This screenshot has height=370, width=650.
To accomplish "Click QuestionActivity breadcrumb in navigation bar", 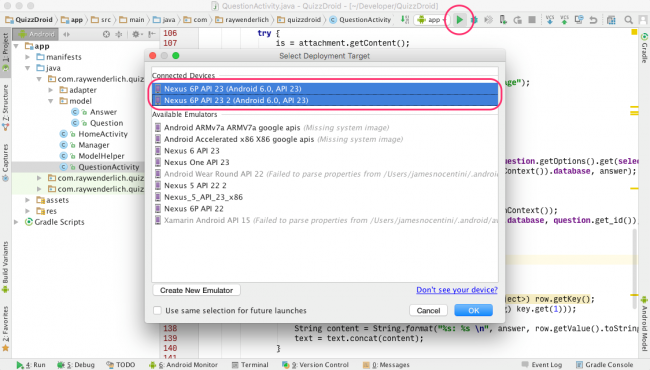I will pyautogui.click(x=361, y=19).
